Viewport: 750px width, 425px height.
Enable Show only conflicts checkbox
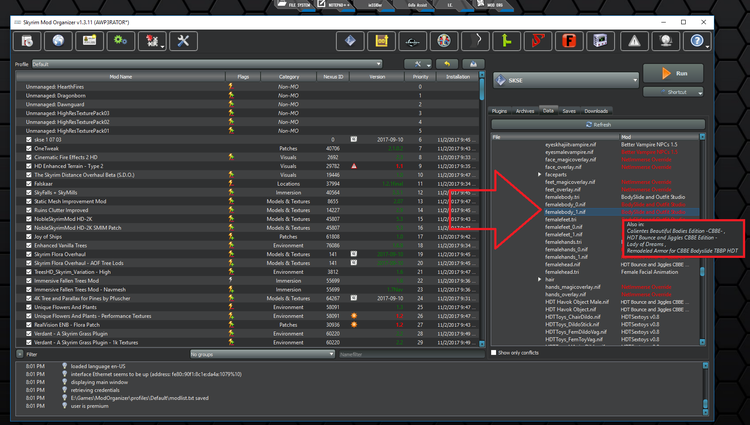494,353
